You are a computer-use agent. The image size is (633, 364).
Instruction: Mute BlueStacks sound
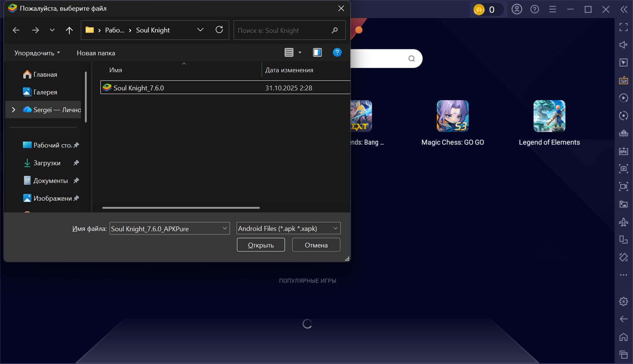[x=624, y=44]
